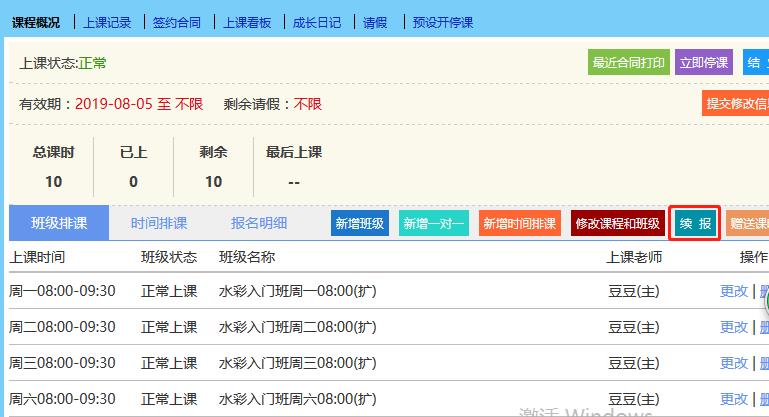Click the blue 新增班级 button
This screenshot has width=769, height=417.
[x=360, y=224]
